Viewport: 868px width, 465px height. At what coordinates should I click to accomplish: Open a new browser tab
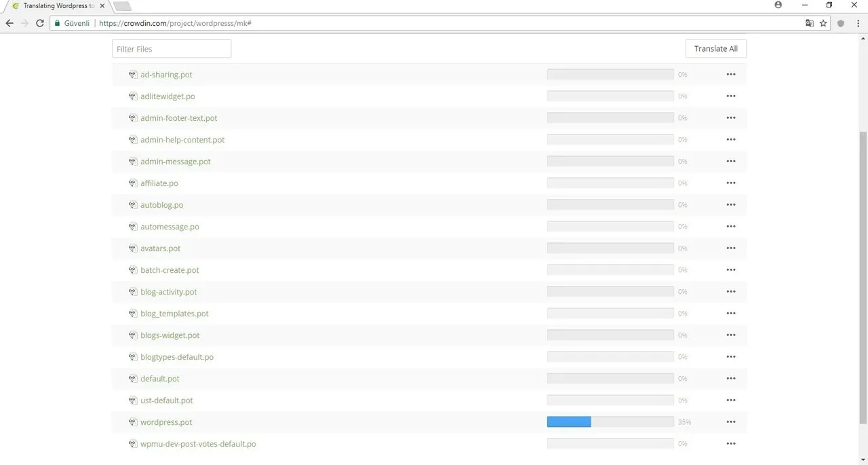click(x=122, y=7)
